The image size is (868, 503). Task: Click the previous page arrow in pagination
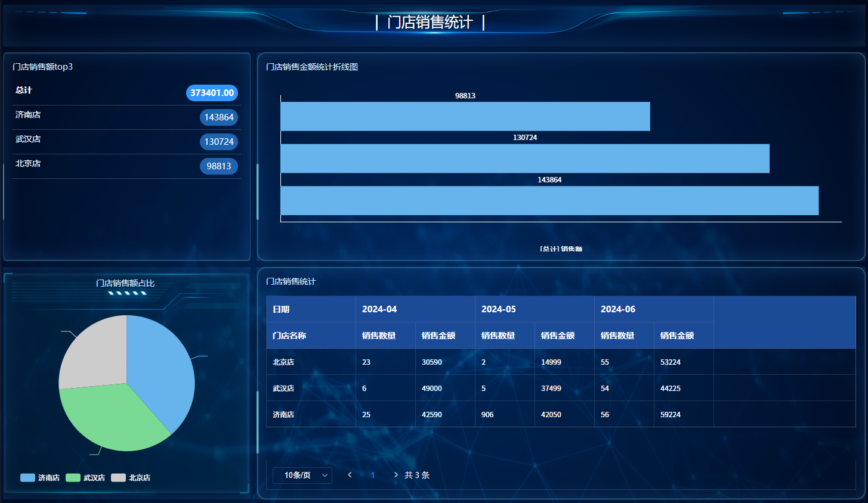pyautogui.click(x=350, y=475)
